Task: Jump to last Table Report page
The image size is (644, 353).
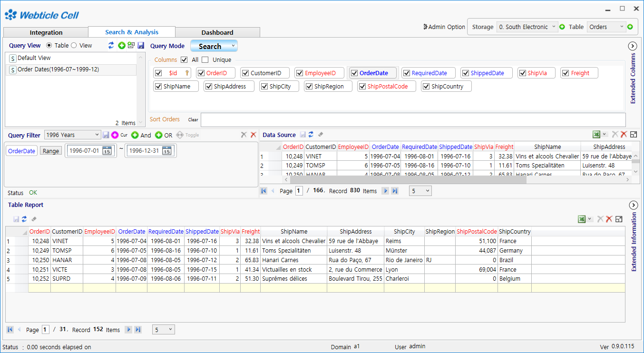Action: (138, 330)
